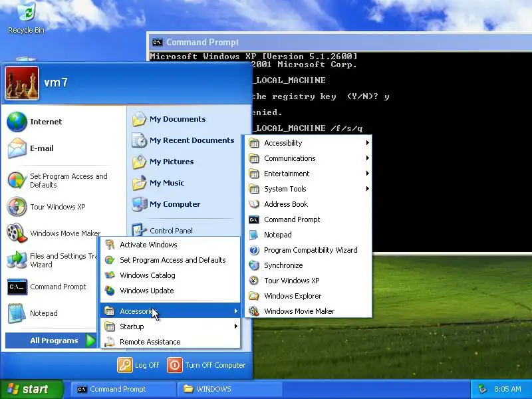Expand the Communications submenu arrow

click(368, 158)
